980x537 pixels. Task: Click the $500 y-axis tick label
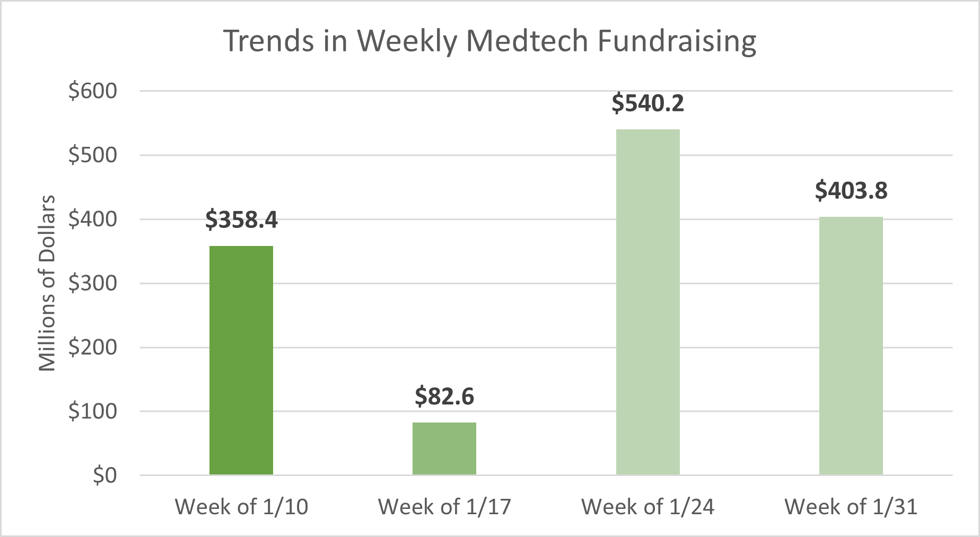(x=93, y=155)
